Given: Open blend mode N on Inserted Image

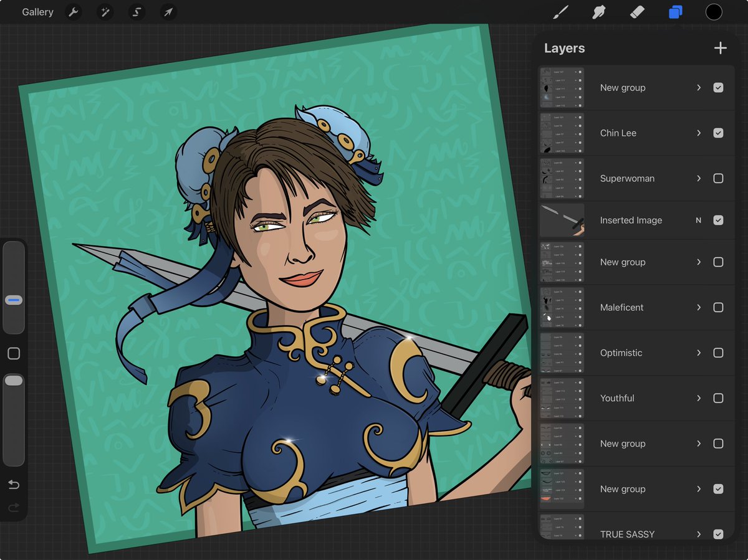Looking at the screenshot, I should (x=699, y=220).
